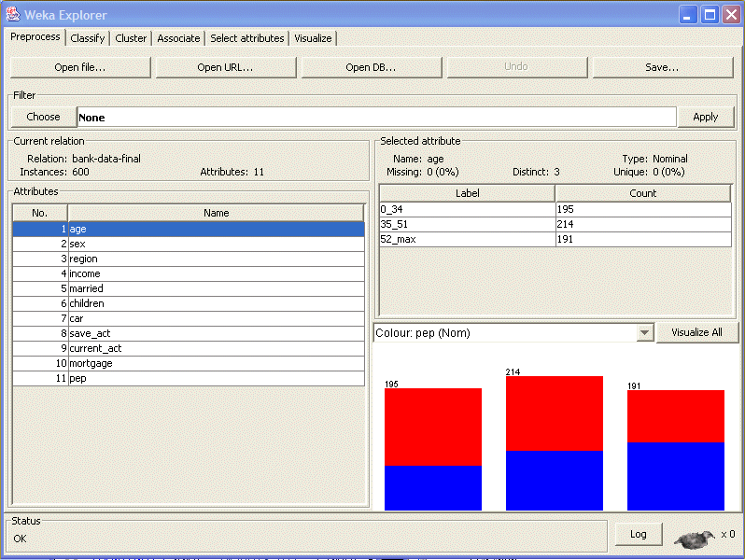Open the Cluster tab
Image resolution: width=745 pixels, height=560 pixels.
(131, 38)
